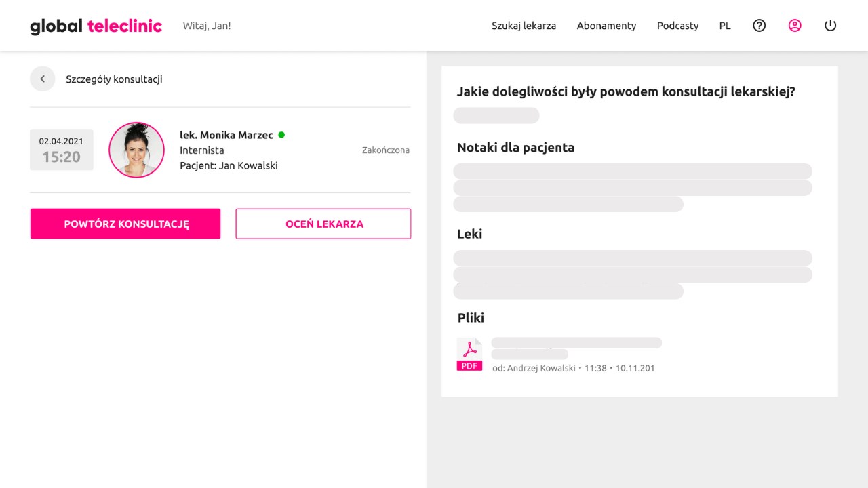Click the 02.04.2021 15:20 date tile
Viewport: 868px width, 488px height.
tap(62, 150)
